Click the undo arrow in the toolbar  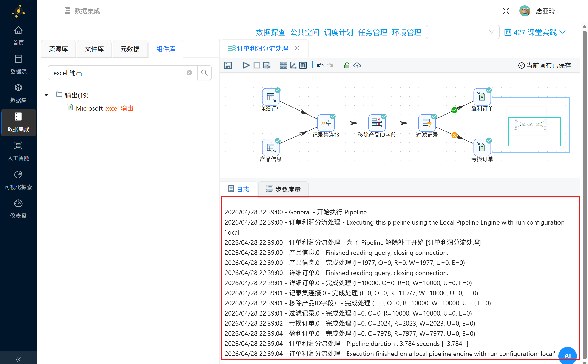click(320, 65)
